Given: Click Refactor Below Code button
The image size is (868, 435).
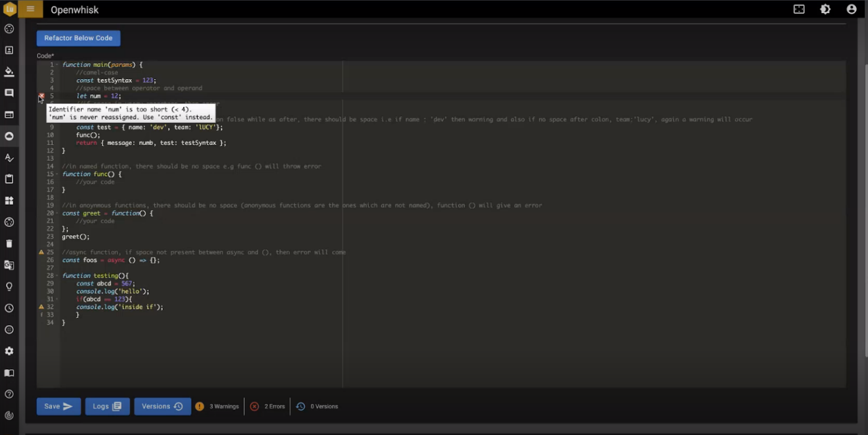Looking at the screenshot, I should coord(78,38).
